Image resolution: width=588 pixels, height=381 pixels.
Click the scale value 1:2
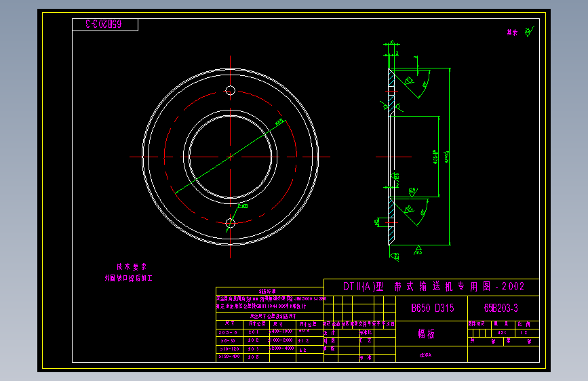pyautogui.click(x=524, y=333)
